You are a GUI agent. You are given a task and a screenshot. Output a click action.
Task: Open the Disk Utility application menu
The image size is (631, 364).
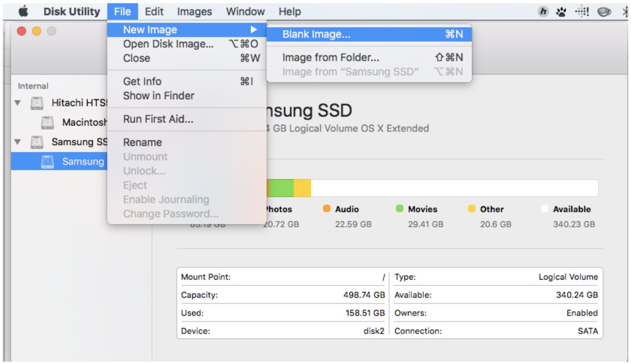coord(72,12)
